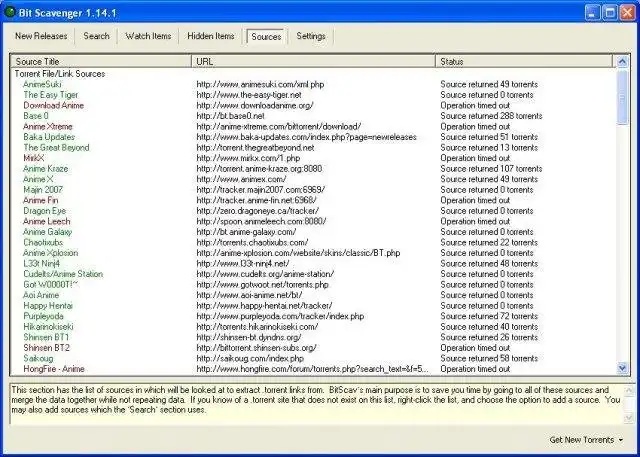Select the Anime Xplosion source
Image resolution: width=640 pixels, height=457 pixels.
(x=51, y=253)
